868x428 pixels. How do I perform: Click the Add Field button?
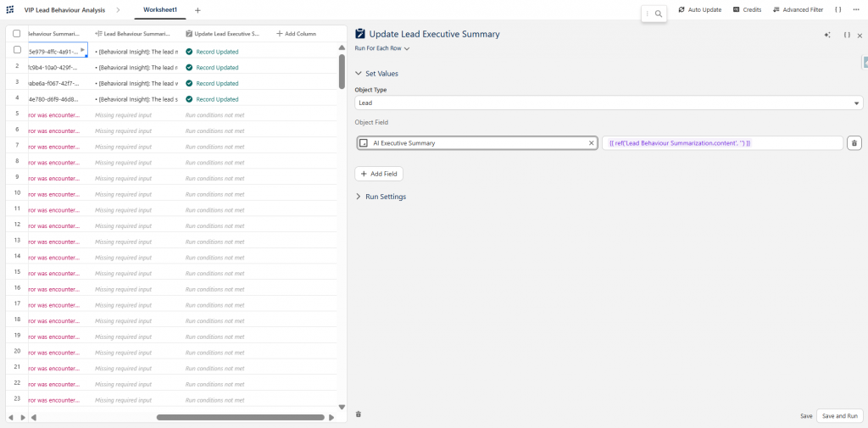379,174
